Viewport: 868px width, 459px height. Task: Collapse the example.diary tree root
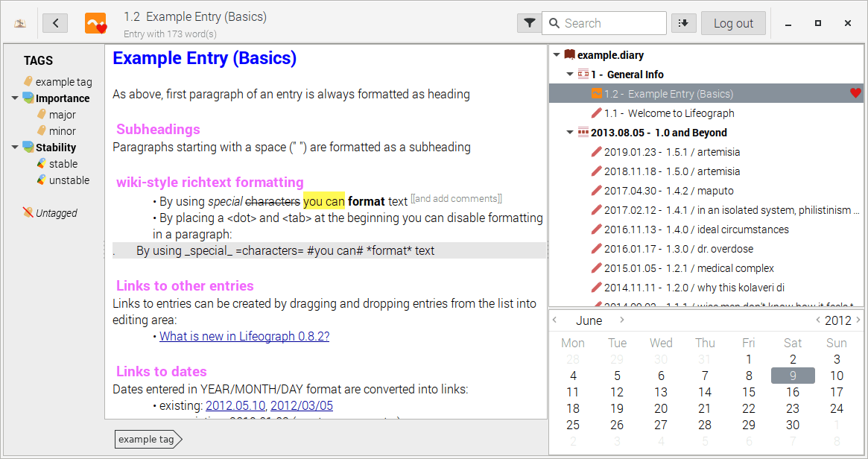pos(557,55)
